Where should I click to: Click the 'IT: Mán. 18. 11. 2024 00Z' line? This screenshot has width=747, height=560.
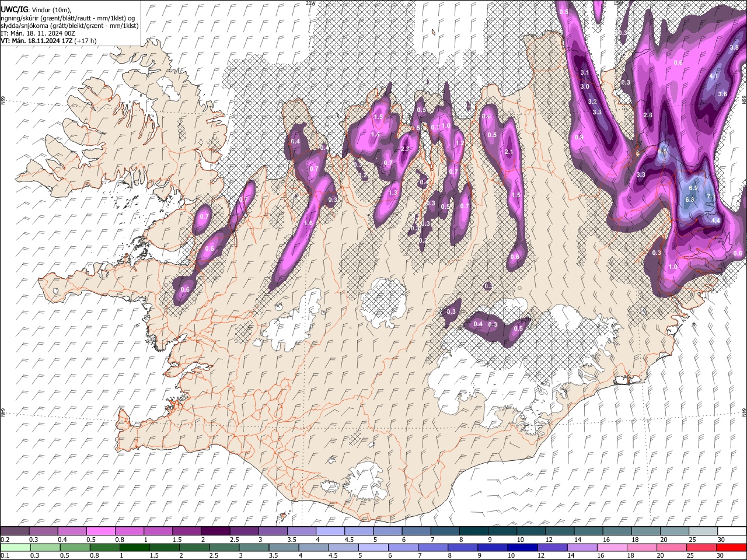click(37, 33)
